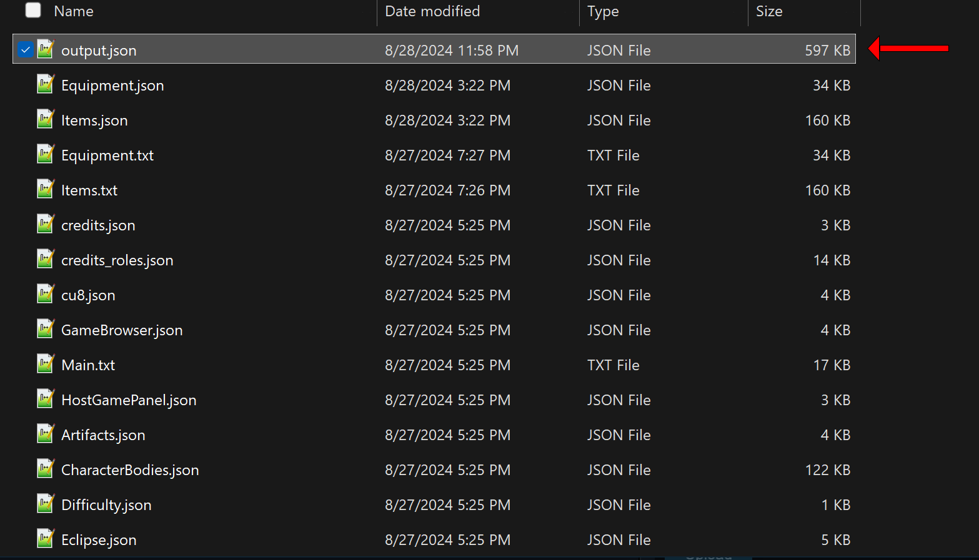
Task: Click the Items.txt file icon
Action: tap(46, 189)
